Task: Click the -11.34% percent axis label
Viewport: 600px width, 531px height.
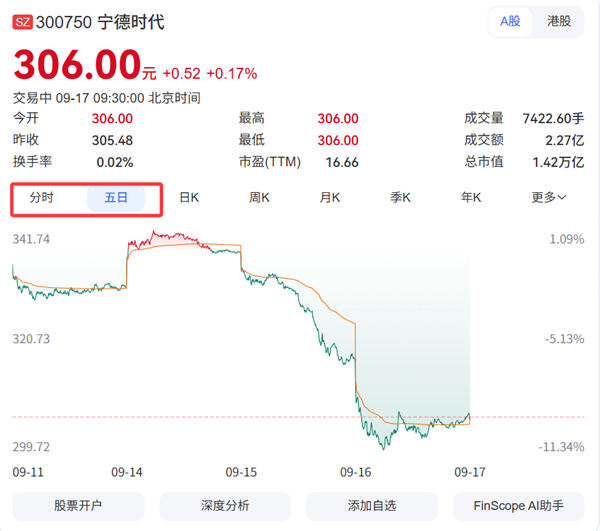Action: (561, 447)
